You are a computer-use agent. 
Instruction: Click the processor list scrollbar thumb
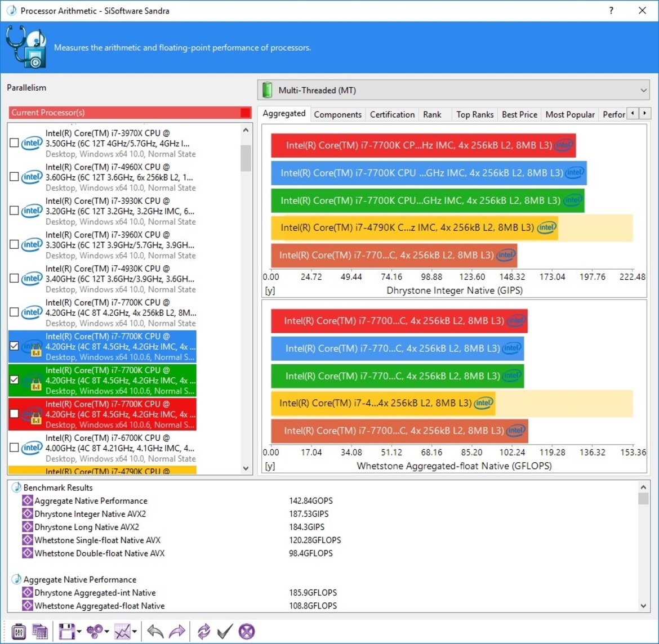(246, 158)
